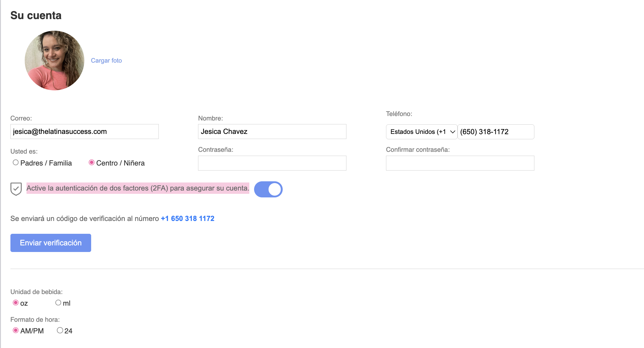Image resolution: width=644 pixels, height=348 pixels.
Task: Click the highlighted 2FA activation text
Action: tap(138, 188)
